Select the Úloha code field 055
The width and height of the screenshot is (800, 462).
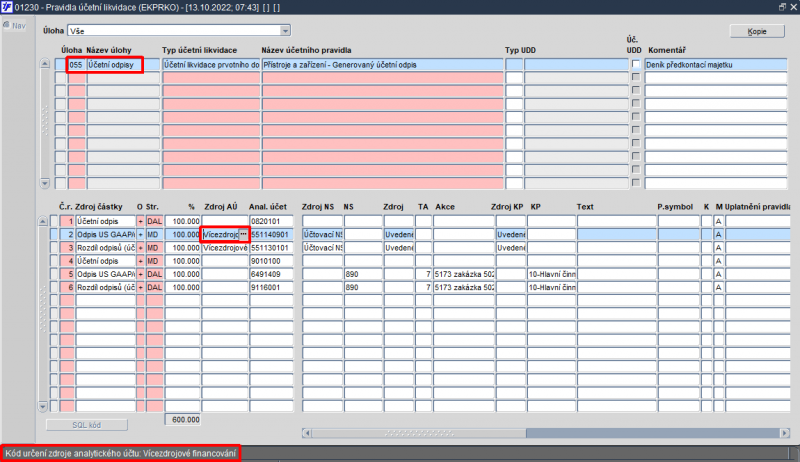click(76, 65)
